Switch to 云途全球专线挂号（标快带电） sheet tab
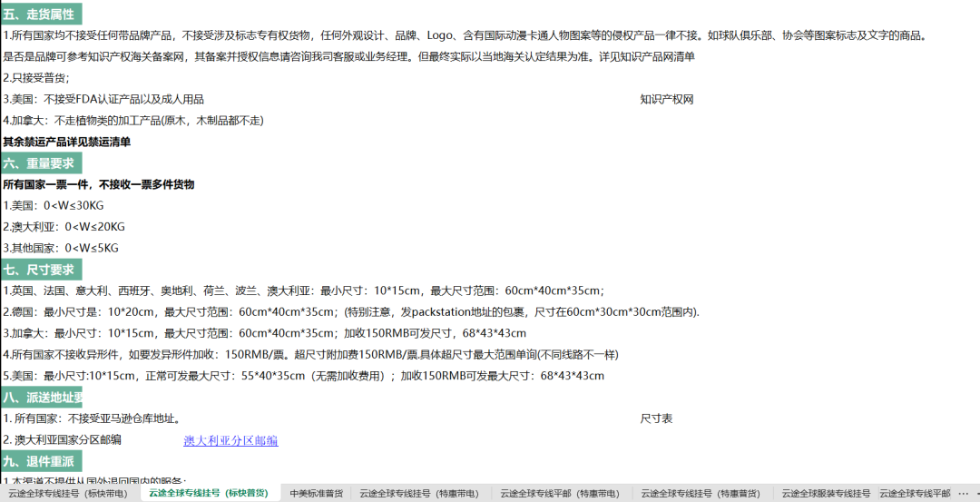 [x=68, y=493]
